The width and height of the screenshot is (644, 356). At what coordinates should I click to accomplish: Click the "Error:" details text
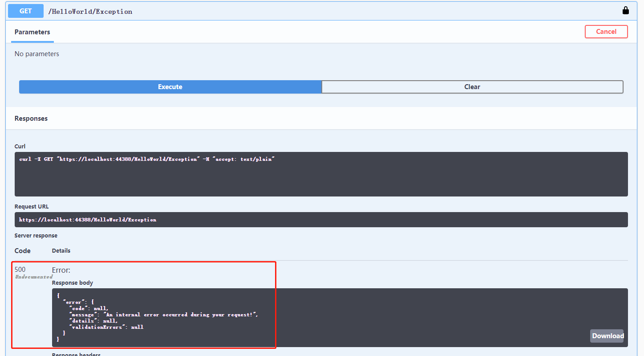point(61,270)
